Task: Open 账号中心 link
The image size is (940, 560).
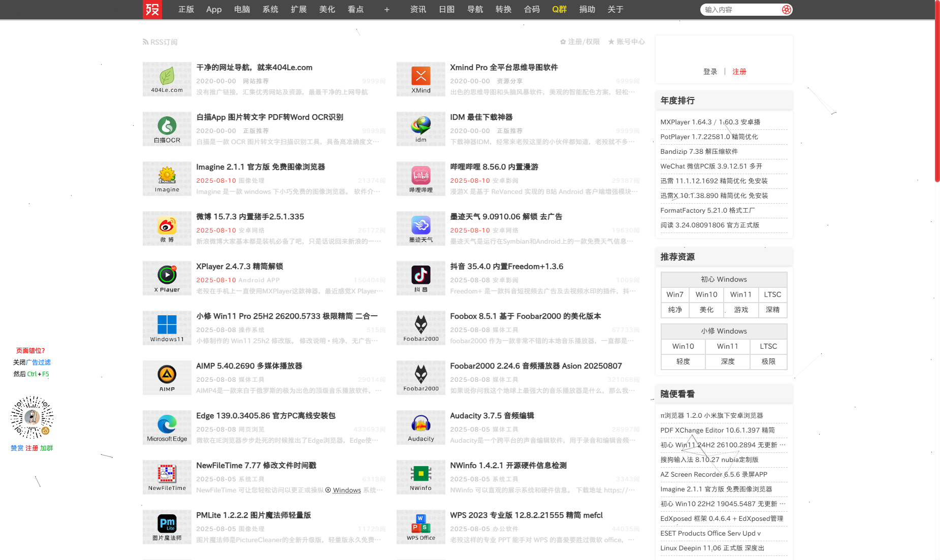Action: coord(627,42)
